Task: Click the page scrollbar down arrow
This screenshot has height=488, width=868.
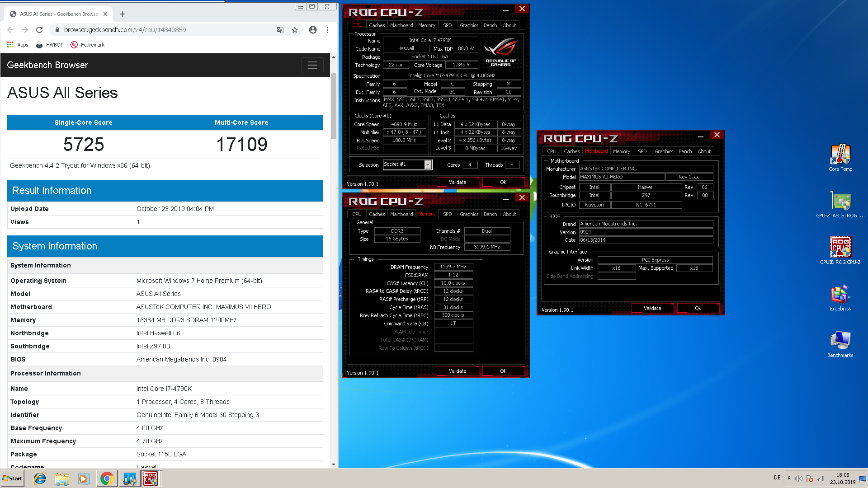Action: [x=334, y=464]
